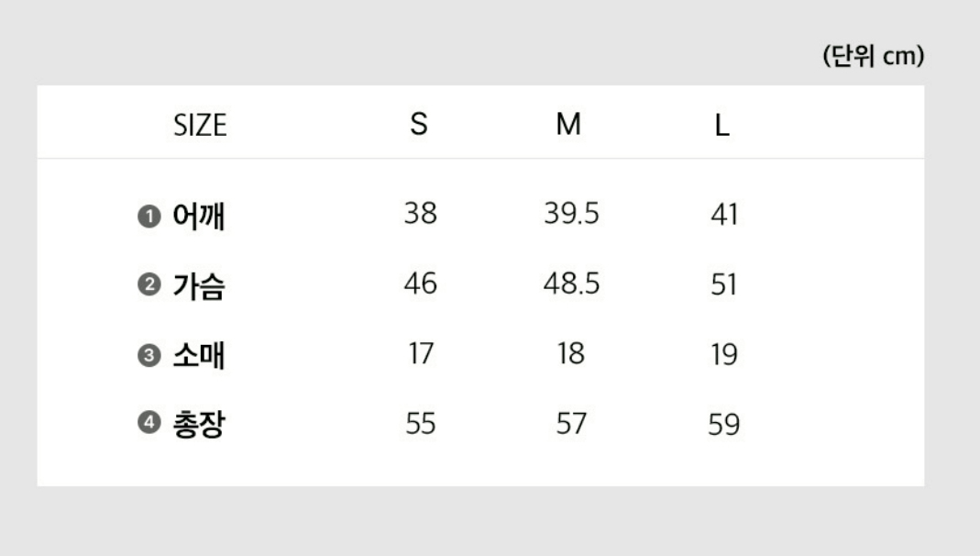Image resolution: width=980 pixels, height=556 pixels.
Task: Click the 총장 (total length) row label
Action: coord(198,425)
